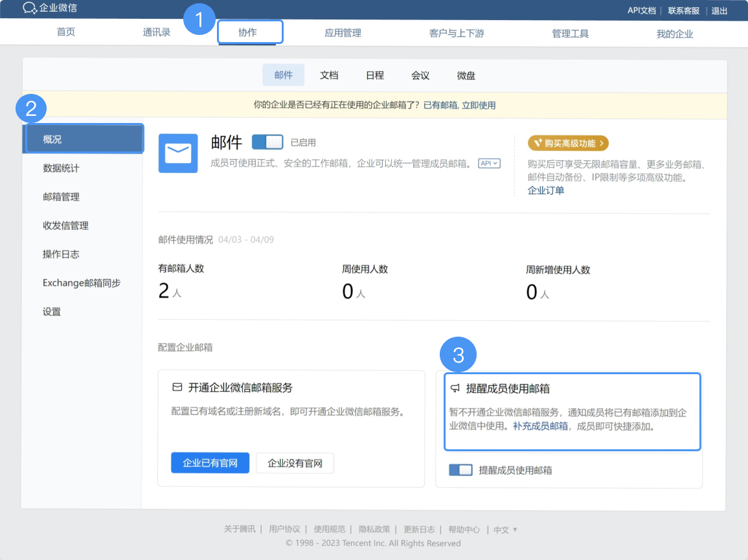The image size is (748, 560).
Task: Open the 用户协议 footer link
Action: (x=284, y=529)
